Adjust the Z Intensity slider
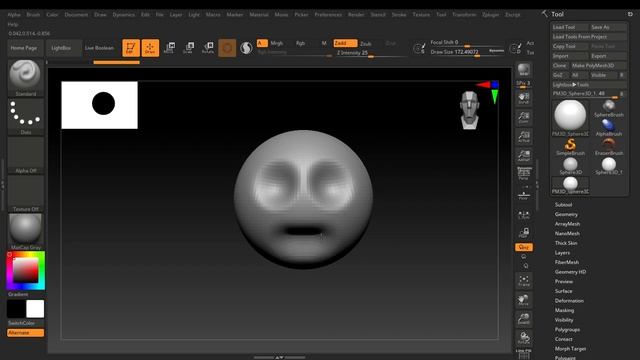 point(370,53)
